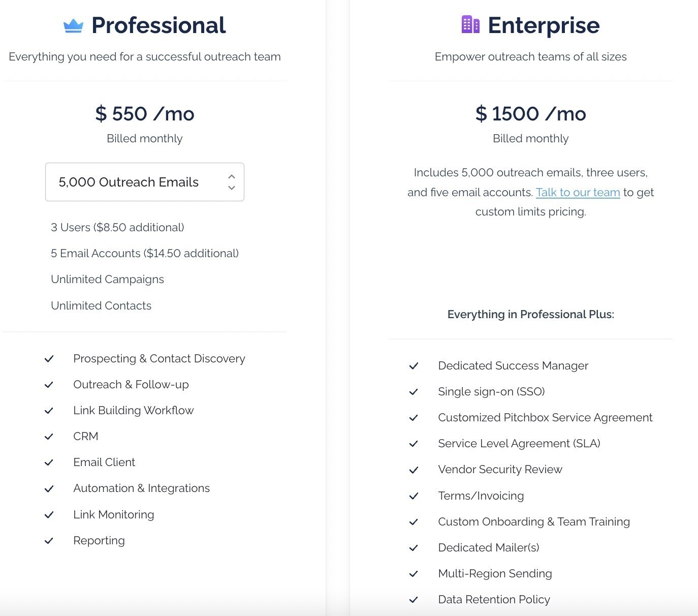
Task: Click the 3 Users additional pricing text
Action: (x=117, y=227)
